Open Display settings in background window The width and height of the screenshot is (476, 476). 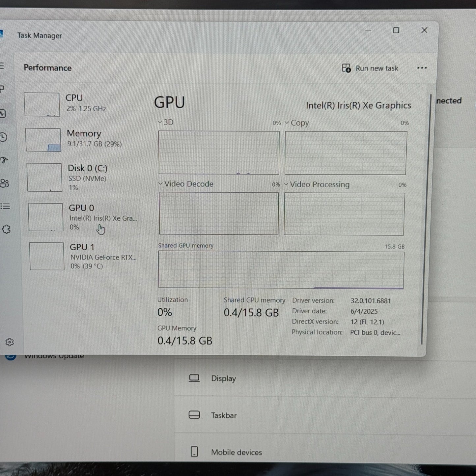[x=224, y=378]
